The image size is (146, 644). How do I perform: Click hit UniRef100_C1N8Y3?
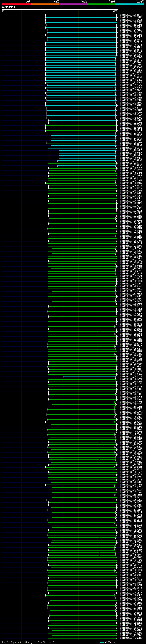(131, 171)
